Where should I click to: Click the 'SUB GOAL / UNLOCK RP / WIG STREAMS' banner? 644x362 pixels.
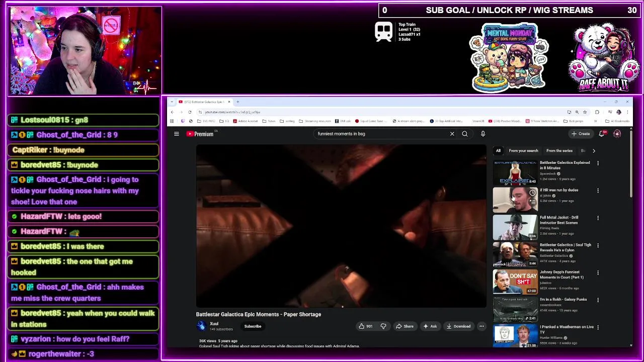(509, 10)
